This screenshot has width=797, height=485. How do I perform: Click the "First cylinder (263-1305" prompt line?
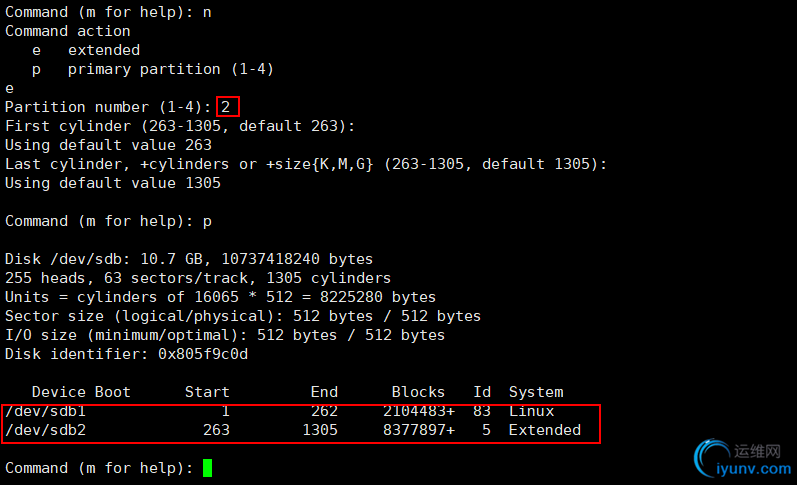pyautogui.click(x=180, y=126)
